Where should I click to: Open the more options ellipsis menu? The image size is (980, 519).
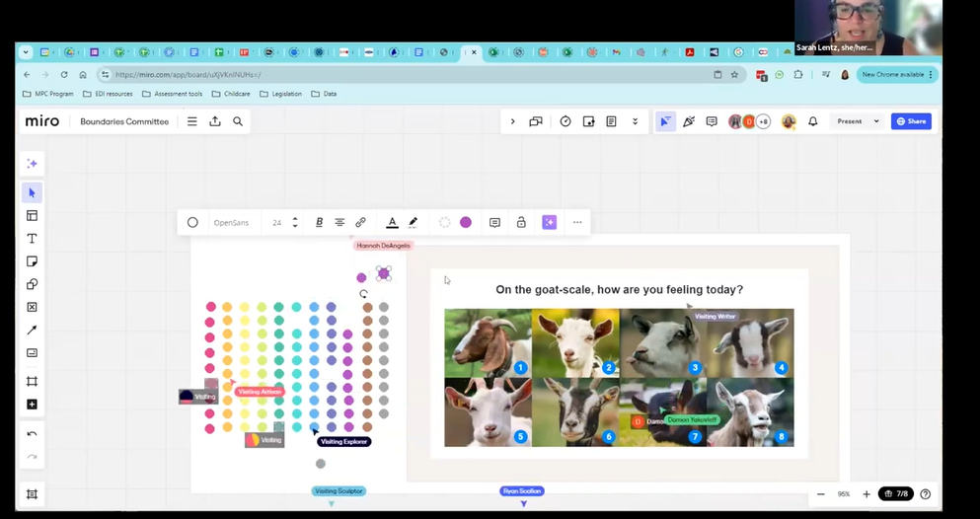click(577, 223)
